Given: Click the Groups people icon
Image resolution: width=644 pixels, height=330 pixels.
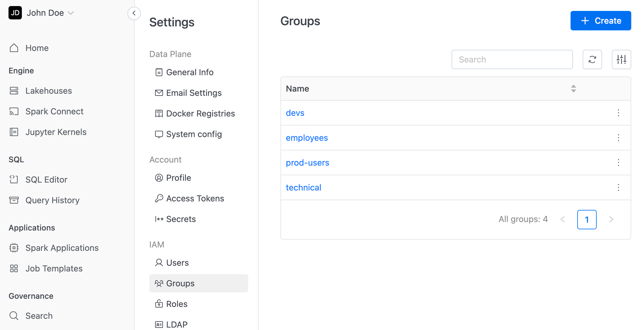Looking at the screenshot, I should (x=159, y=283).
